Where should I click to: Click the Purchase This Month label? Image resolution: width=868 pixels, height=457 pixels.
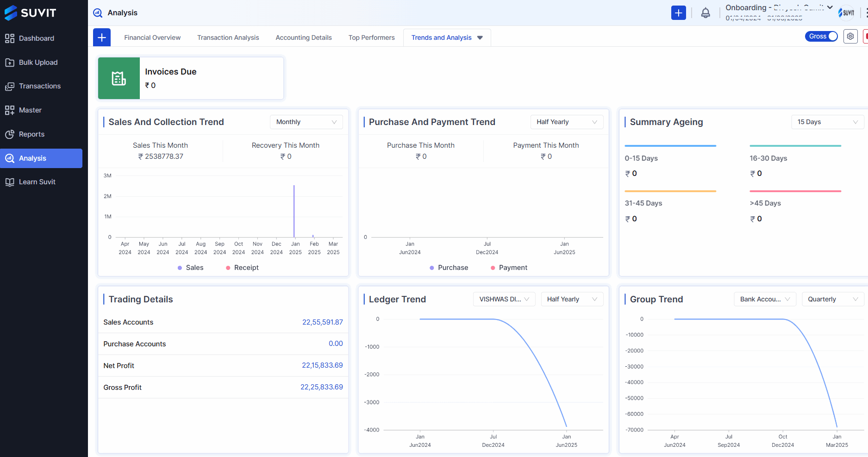coord(421,145)
